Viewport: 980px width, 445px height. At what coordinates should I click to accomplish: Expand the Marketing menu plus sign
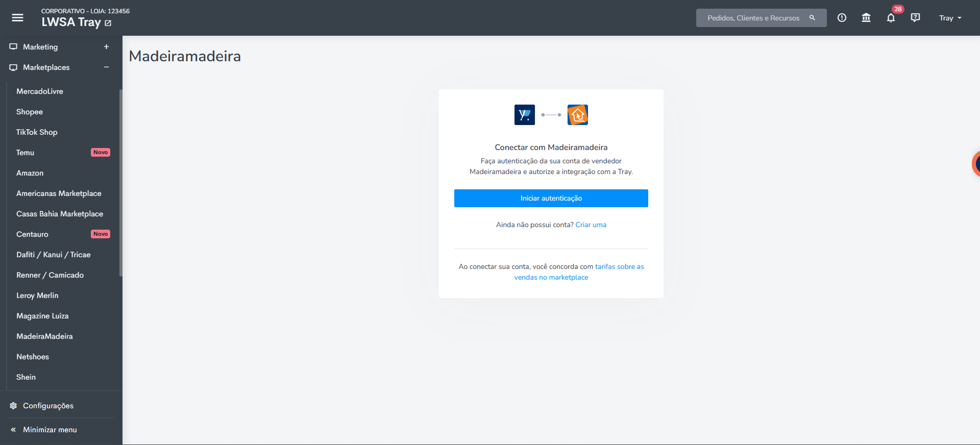tap(106, 47)
